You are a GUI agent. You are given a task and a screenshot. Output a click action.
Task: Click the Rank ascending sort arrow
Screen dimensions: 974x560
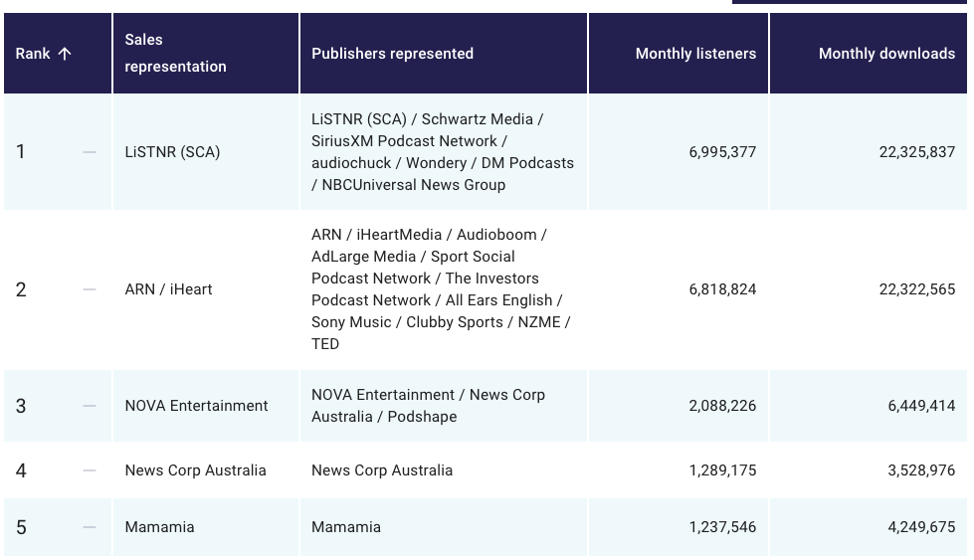(x=65, y=54)
